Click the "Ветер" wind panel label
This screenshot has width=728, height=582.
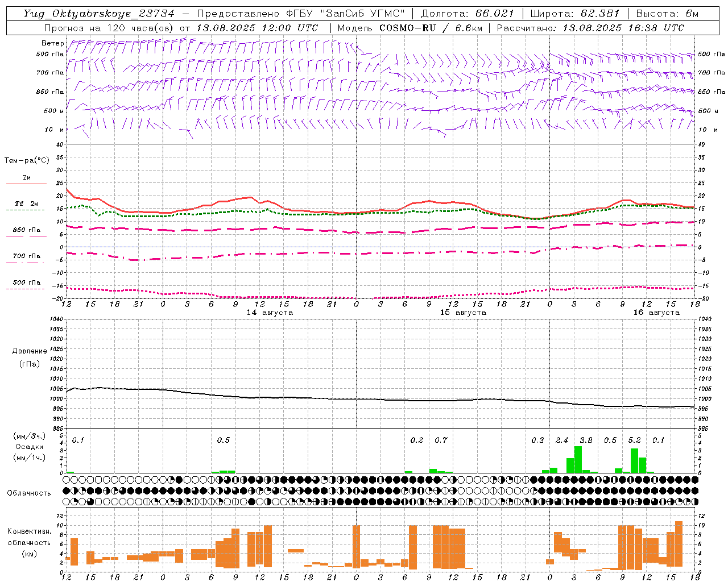52,43
